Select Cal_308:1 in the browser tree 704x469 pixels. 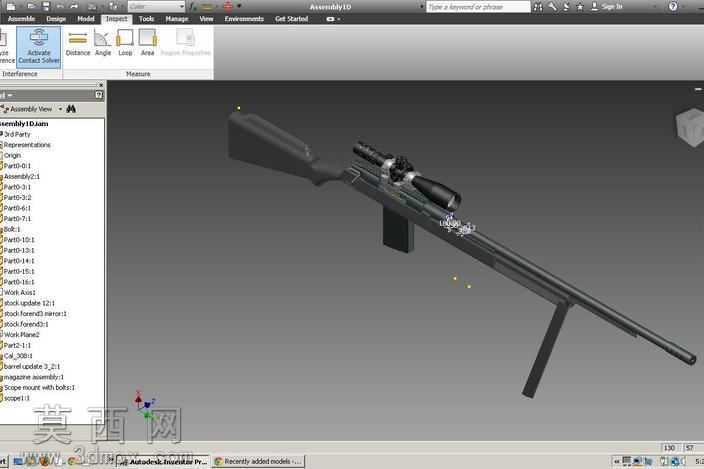[18, 355]
